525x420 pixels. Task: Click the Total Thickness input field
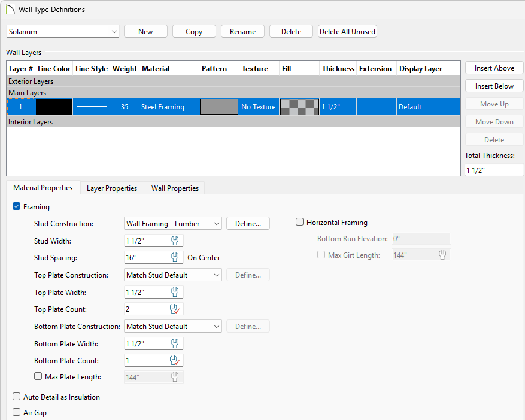[494, 170]
